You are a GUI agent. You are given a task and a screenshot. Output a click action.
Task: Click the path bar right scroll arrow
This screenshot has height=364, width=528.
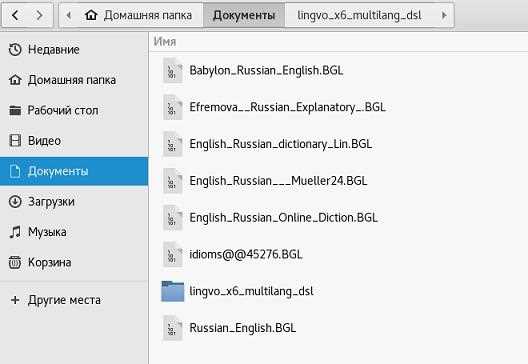click(x=444, y=15)
